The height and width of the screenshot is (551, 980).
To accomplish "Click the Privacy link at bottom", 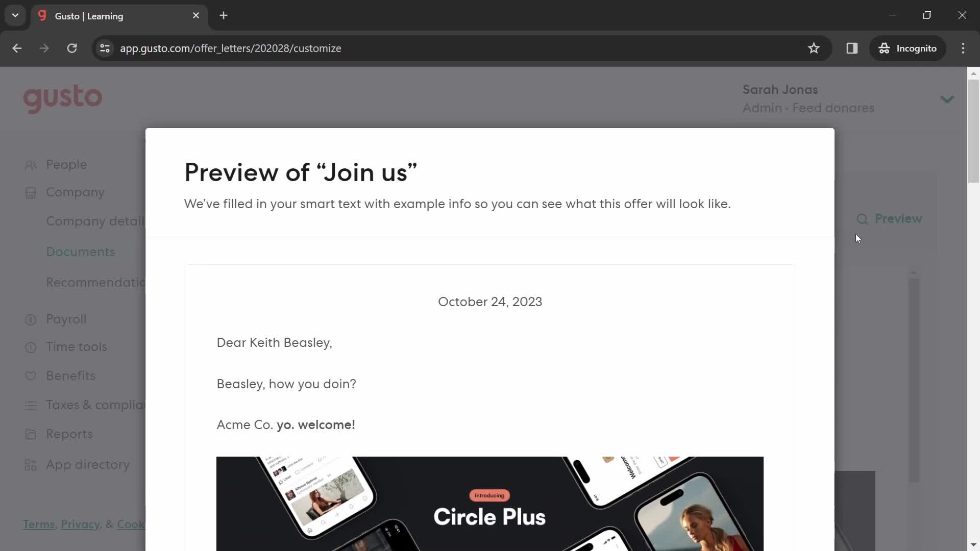I will 80,525.
